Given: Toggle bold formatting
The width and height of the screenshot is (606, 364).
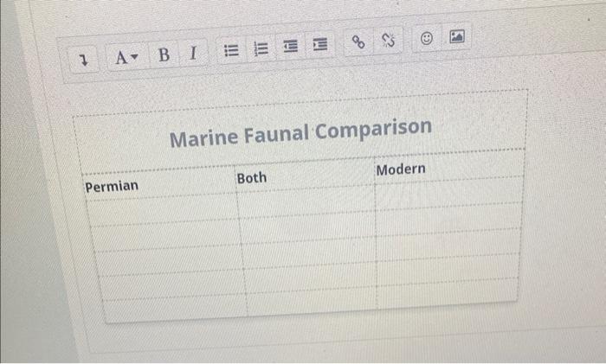Looking at the screenshot, I should [164, 54].
